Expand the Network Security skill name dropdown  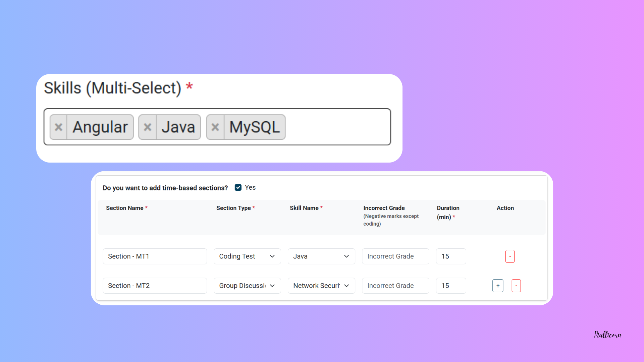click(x=321, y=286)
